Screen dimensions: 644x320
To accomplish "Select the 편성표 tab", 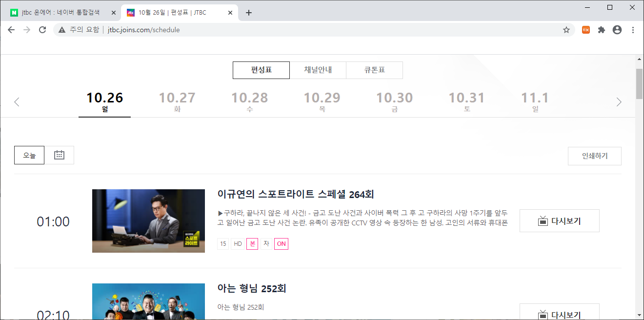I will [x=261, y=70].
